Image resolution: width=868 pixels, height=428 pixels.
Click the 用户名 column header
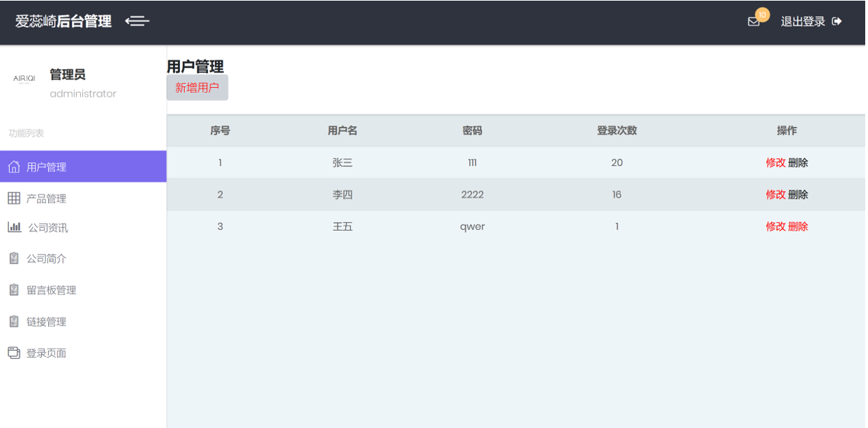343,130
